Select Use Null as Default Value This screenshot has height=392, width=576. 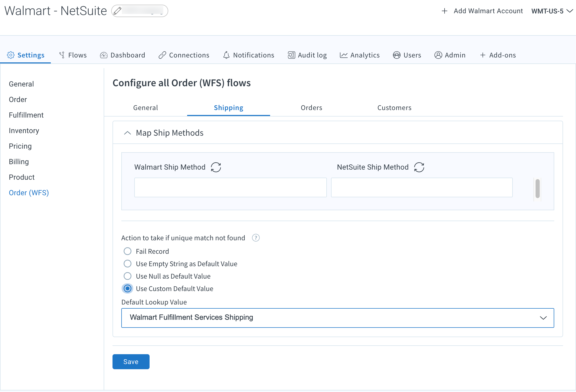[x=128, y=276]
